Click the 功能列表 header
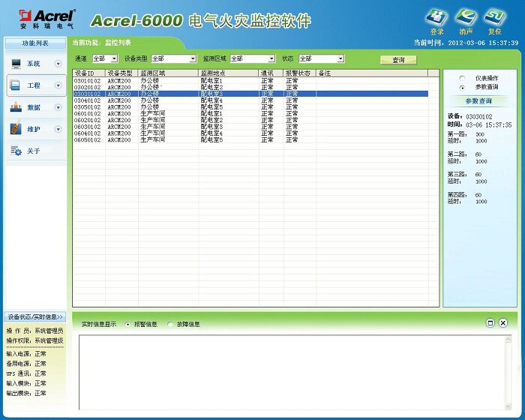Screen dimensions: 525x420 (35, 43)
